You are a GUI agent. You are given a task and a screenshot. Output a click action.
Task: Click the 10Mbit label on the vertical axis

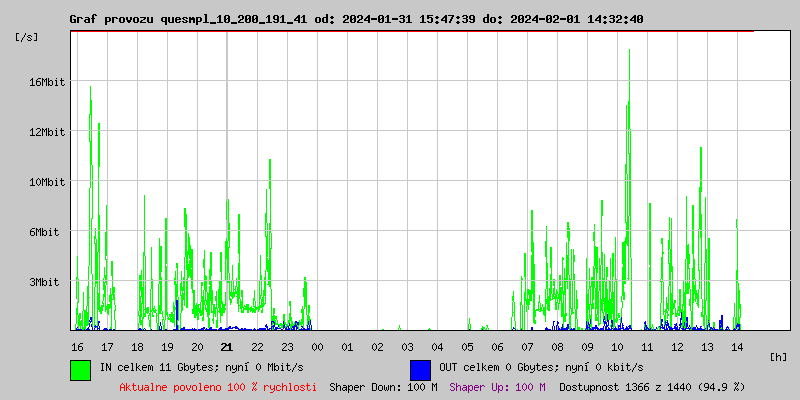point(47,182)
